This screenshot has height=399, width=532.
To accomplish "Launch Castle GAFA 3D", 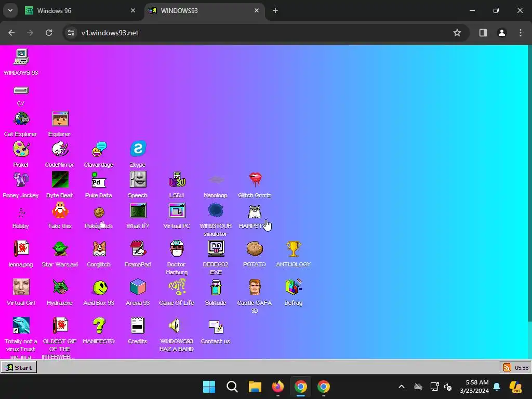I will point(255,287).
